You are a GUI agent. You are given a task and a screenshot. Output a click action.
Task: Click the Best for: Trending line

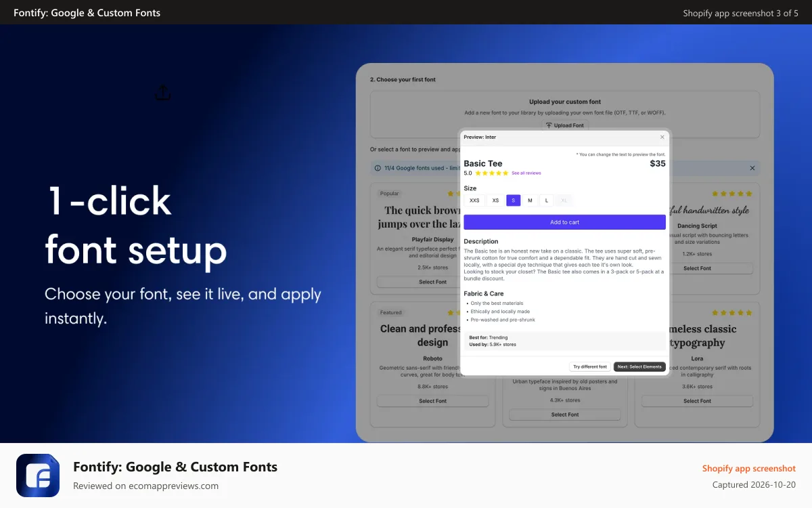click(x=489, y=337)
